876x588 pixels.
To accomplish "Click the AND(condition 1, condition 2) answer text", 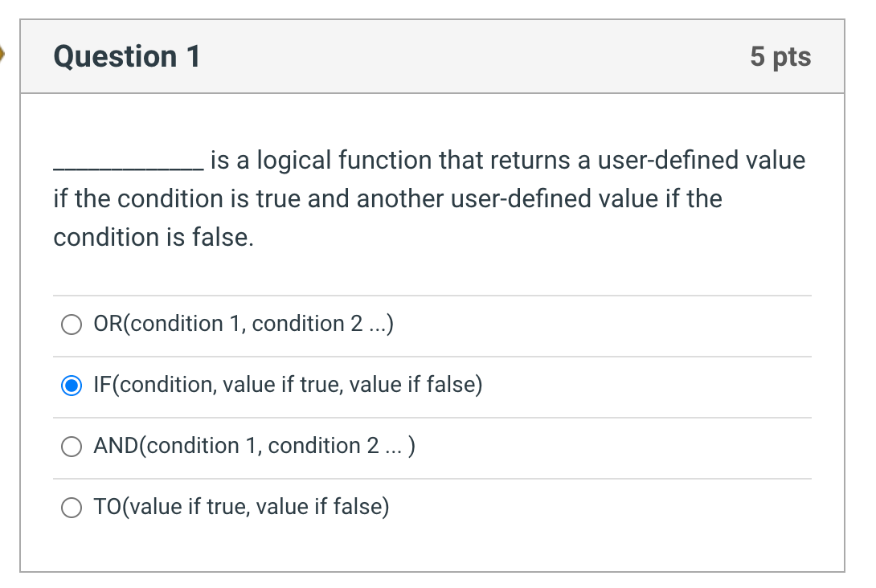I will (253, 446).
